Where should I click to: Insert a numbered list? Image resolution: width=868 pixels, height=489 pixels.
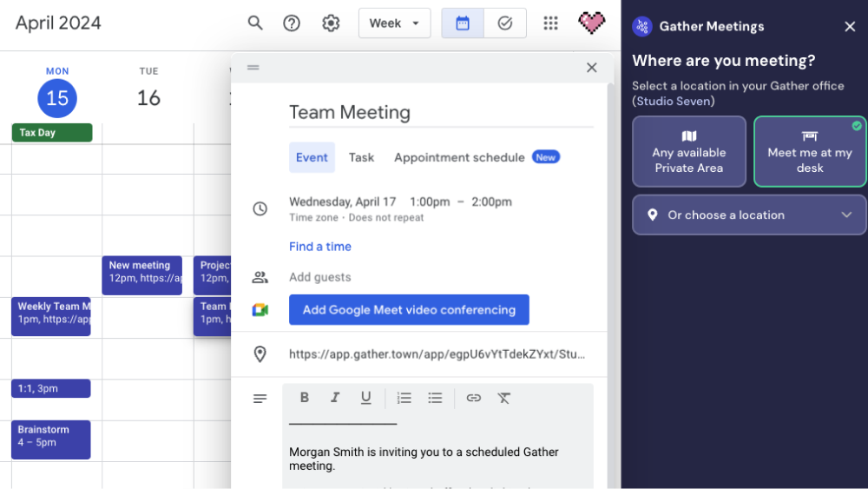[x=404, y=398]
